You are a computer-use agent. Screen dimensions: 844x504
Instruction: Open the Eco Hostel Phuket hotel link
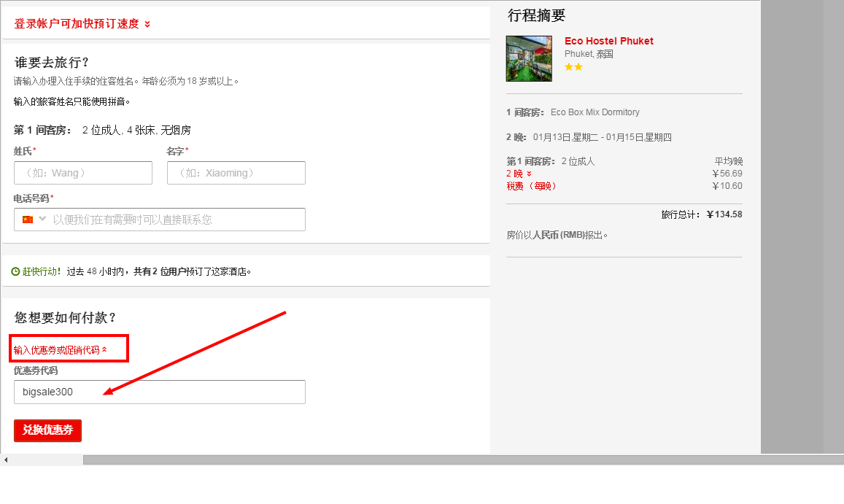point(609,41)
